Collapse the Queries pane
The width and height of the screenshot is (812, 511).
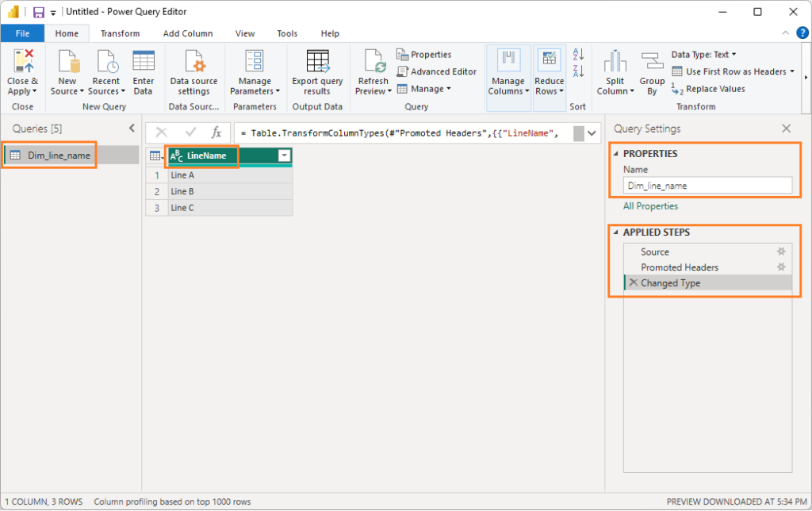point(132,128)
